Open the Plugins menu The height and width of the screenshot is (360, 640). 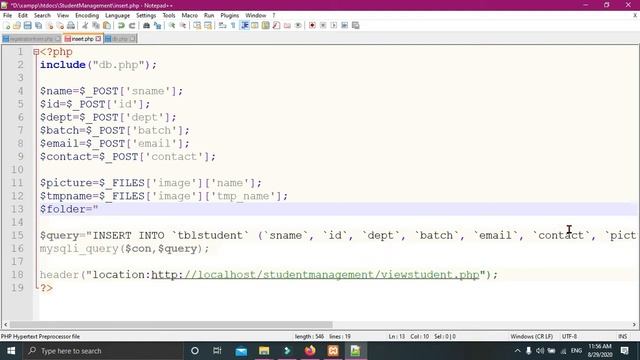point(229,15)
